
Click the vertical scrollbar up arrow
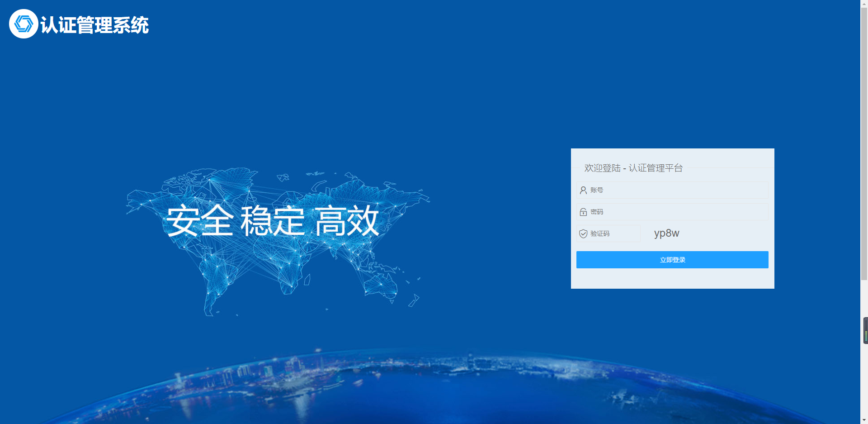(x=864, y=4)
